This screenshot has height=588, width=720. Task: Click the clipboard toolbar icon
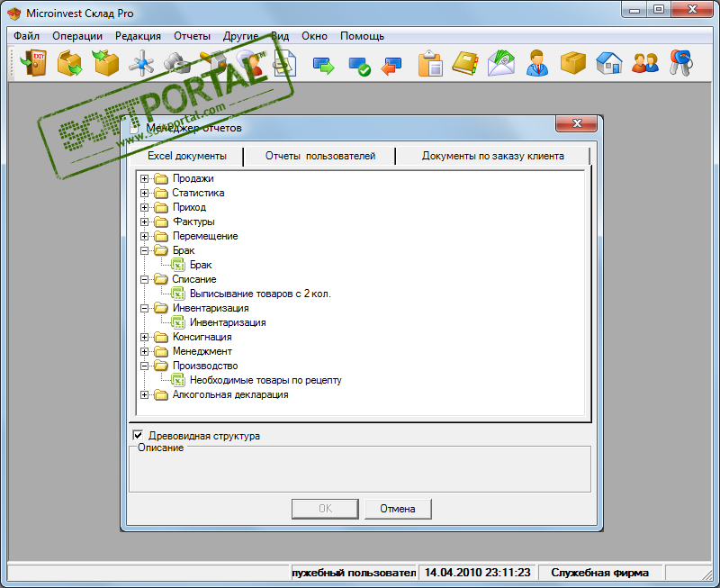(430, 63)
